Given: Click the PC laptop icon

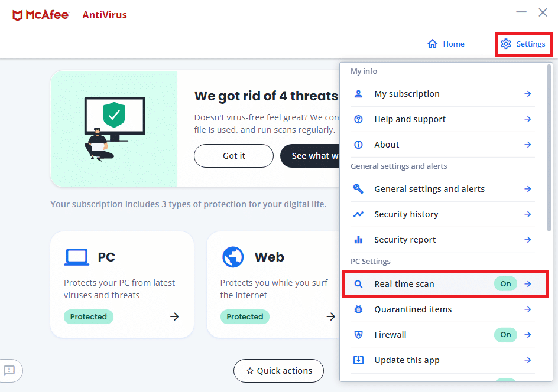Looking at the screenshot, I should [x=76, y=257].
